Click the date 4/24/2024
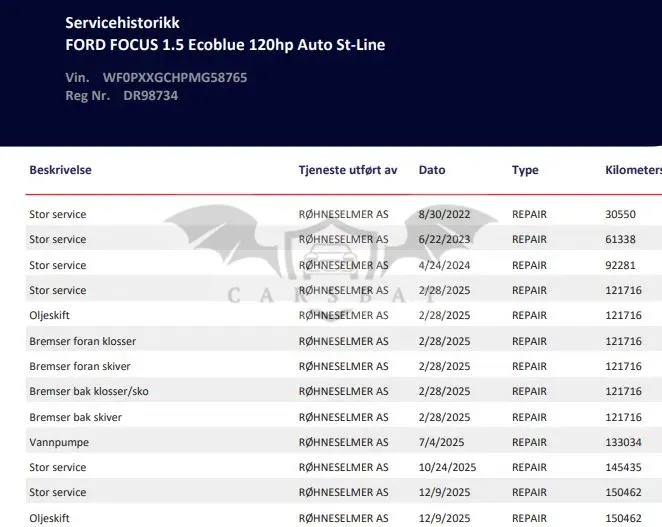Screen dimensions: 662x527 click(444, 265)
